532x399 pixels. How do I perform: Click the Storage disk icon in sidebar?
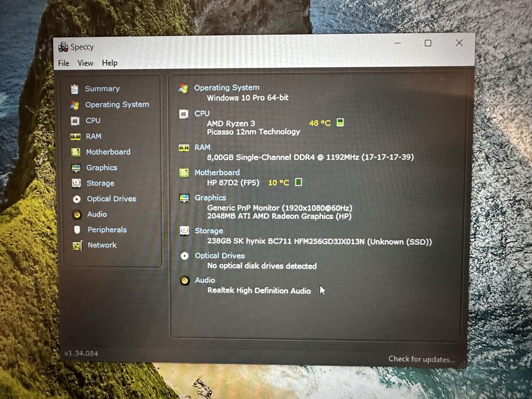[x=76, y=183]
